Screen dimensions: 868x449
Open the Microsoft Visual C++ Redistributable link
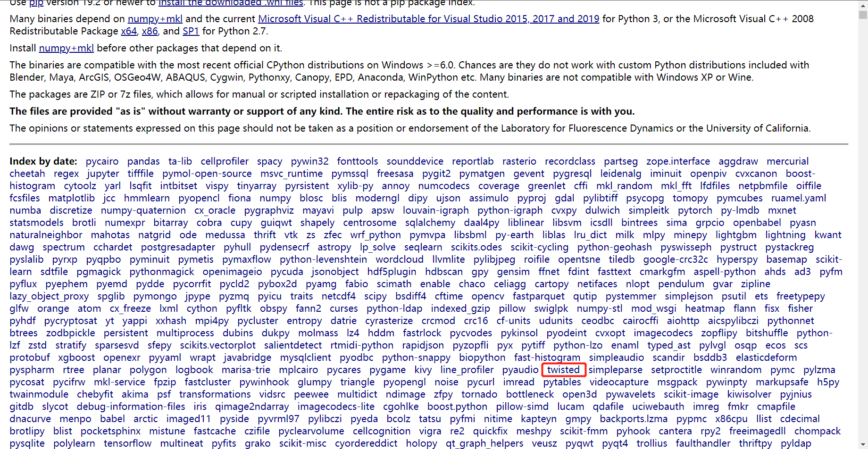pos(428,19)
